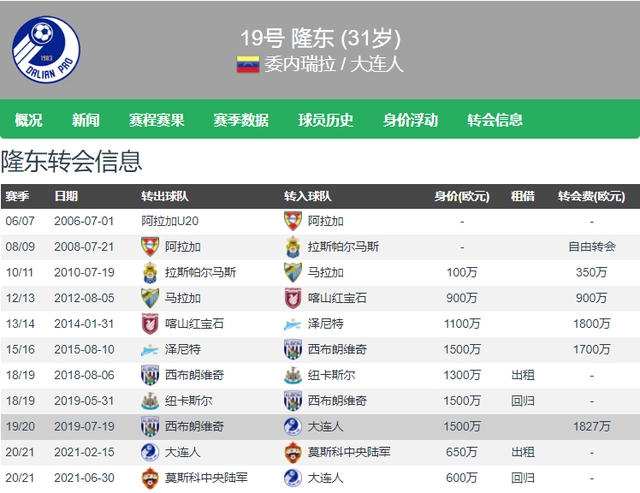The image size is (640, 493).
Task: Open the 球员历史 player history tab
Action: click(326, 120)
